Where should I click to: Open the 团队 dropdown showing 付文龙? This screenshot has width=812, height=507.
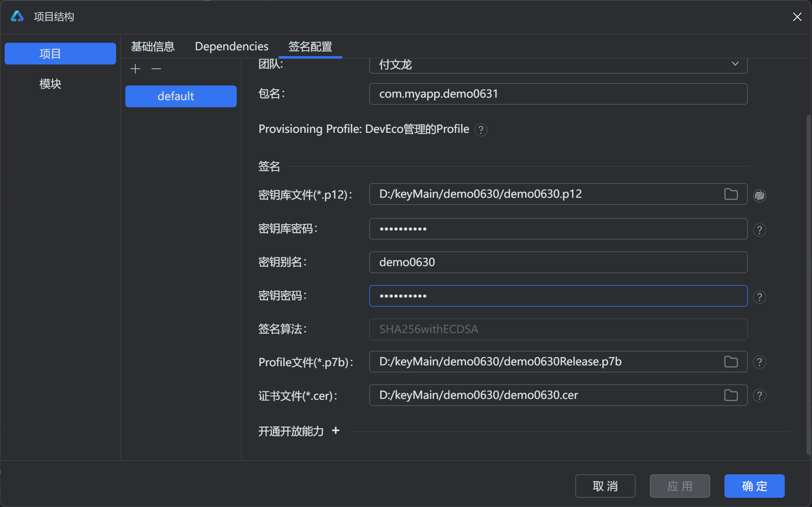click(558, 65)
